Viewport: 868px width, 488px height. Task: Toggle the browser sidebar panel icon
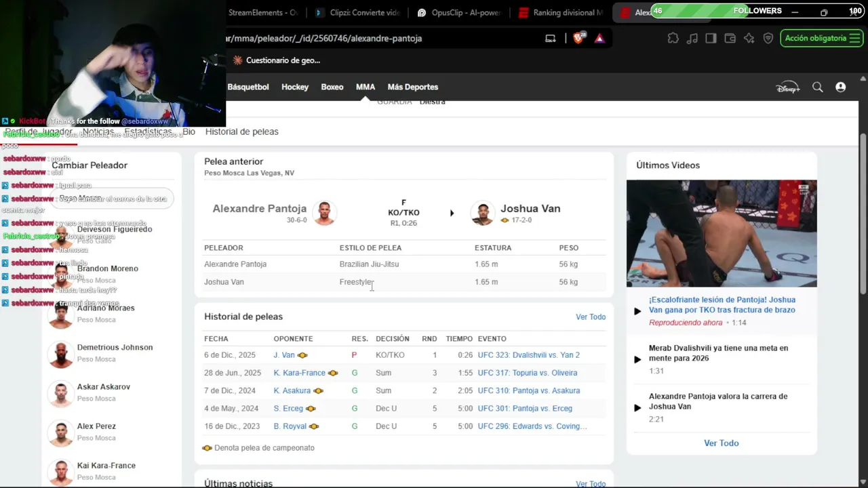[x=711, y=39]
